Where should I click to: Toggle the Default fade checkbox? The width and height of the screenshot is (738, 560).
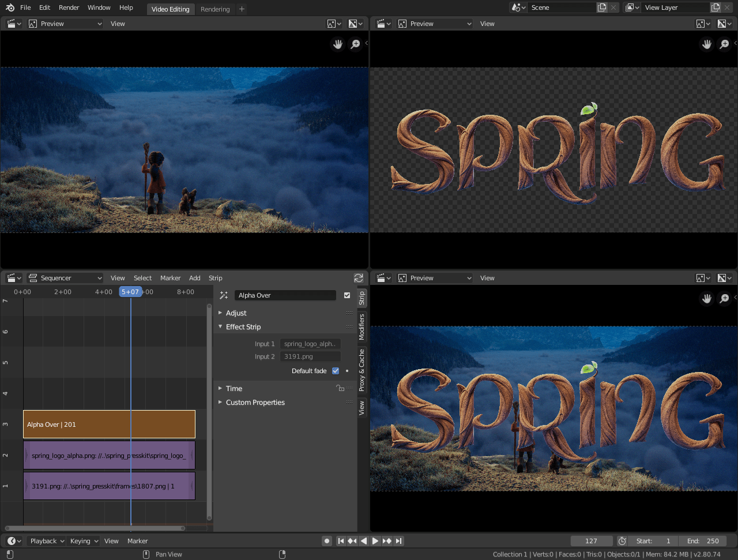pyautogui.click(x=335, y=371)
